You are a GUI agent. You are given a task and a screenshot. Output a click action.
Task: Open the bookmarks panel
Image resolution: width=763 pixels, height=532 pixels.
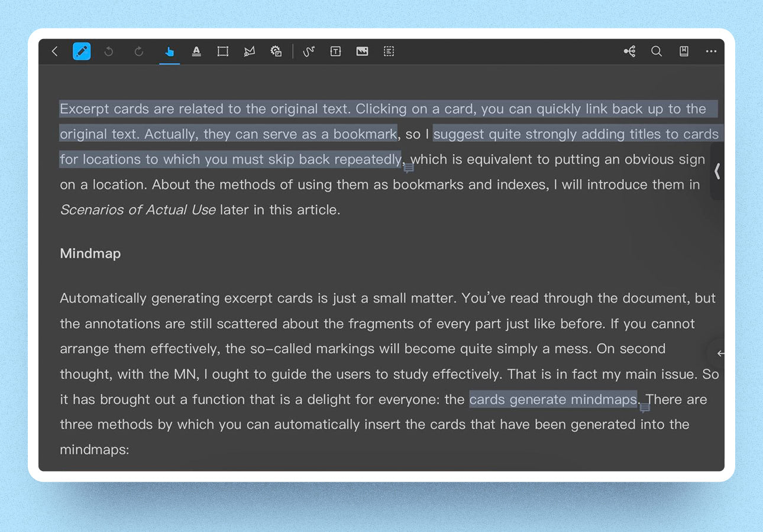point(684,51)
